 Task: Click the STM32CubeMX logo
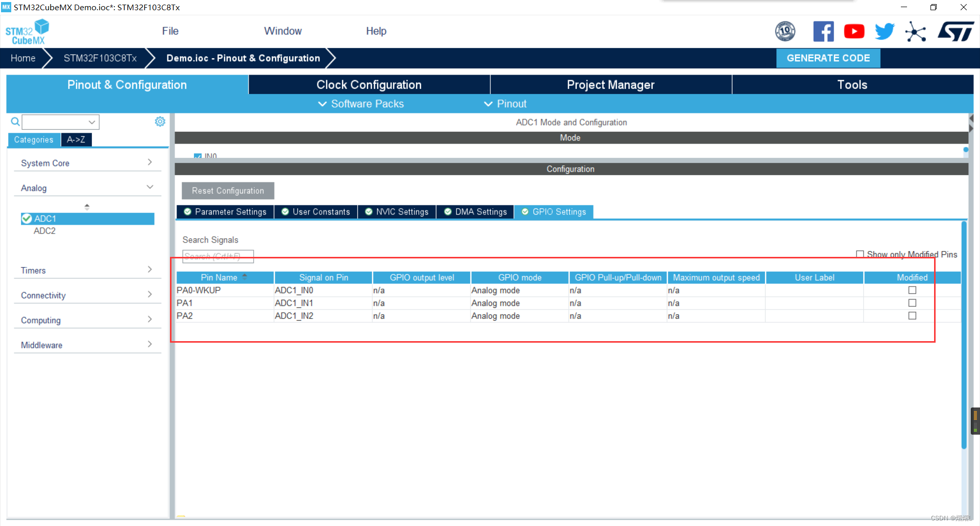tap(28, 32)
